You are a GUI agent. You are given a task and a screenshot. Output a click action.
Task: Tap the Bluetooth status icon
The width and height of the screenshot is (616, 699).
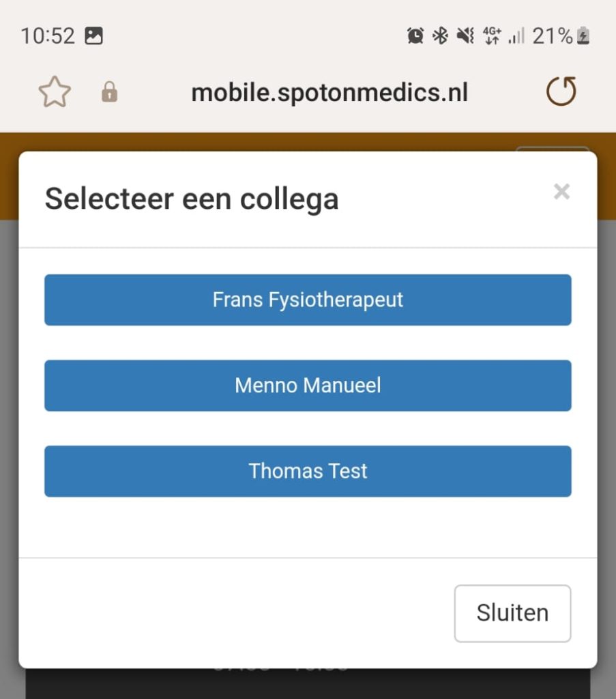(x=441, y=36)
